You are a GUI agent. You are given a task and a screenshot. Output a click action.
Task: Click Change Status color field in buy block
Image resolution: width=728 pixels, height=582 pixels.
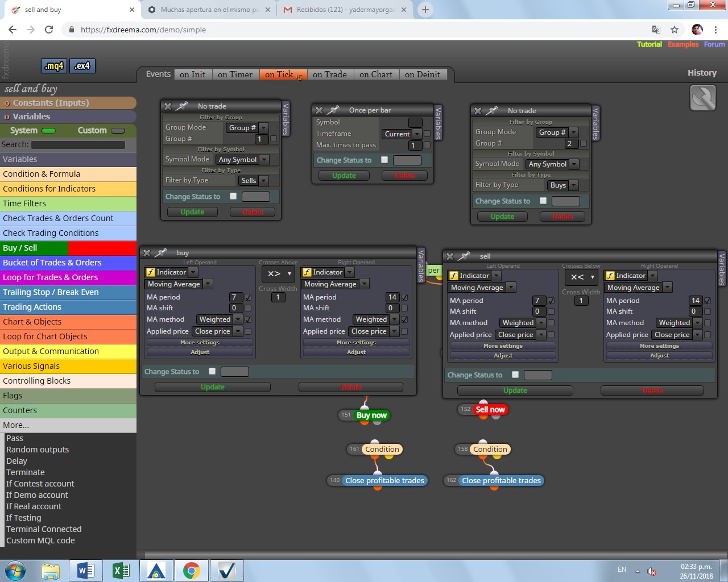point(234,372)
